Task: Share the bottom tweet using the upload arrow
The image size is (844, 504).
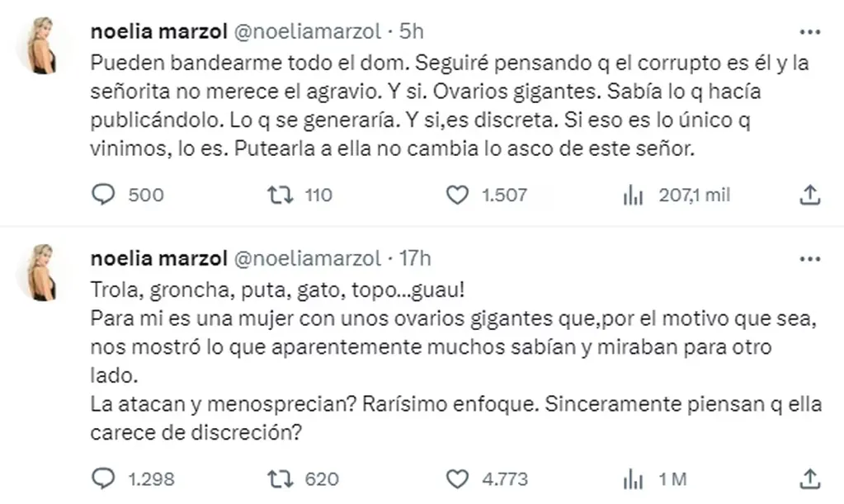Action: pyautogui.click(x=809, y=478)
